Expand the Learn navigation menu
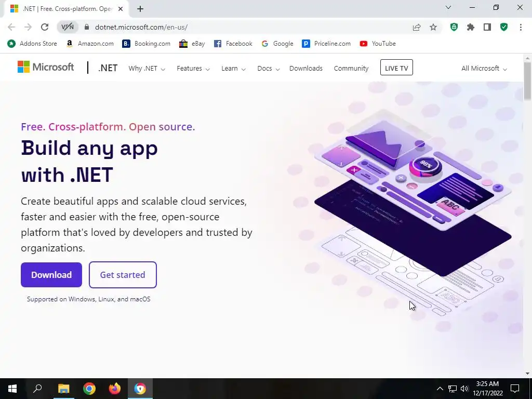 coord(233,69)
